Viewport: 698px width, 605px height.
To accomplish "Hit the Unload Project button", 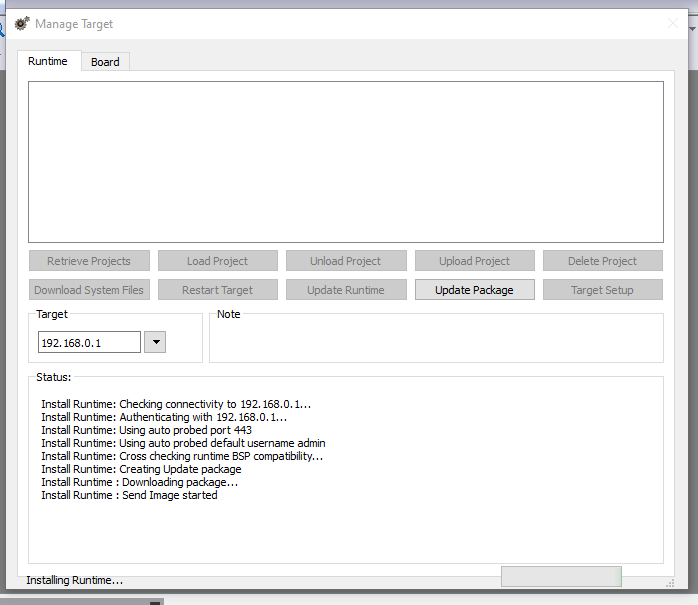I will 345,261.
